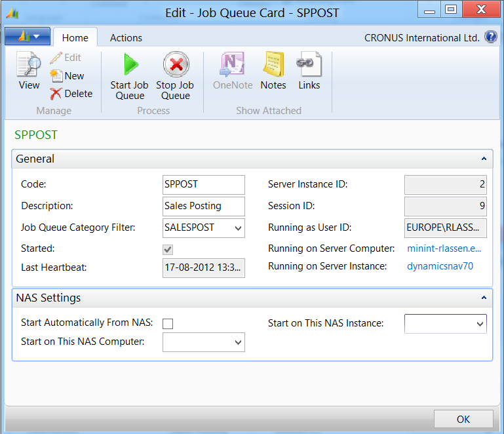Open the Links chain icon

pos(309,65)
